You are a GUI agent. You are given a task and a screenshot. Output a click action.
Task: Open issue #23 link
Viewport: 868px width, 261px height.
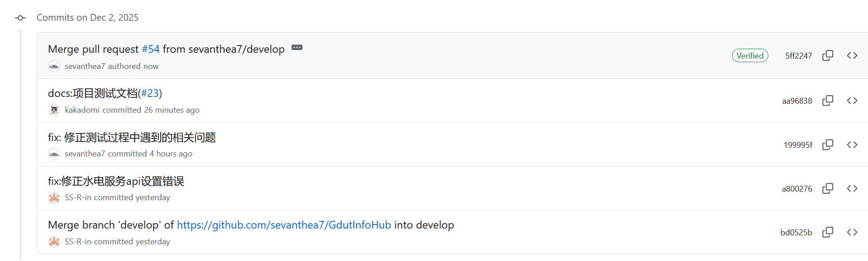click(150, 93)
